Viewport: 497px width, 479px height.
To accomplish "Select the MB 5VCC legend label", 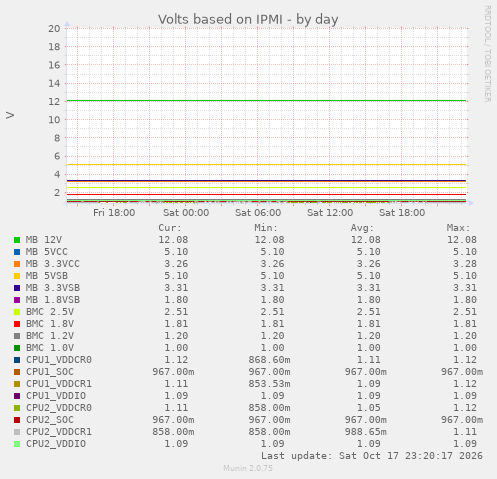I will 47,252.
